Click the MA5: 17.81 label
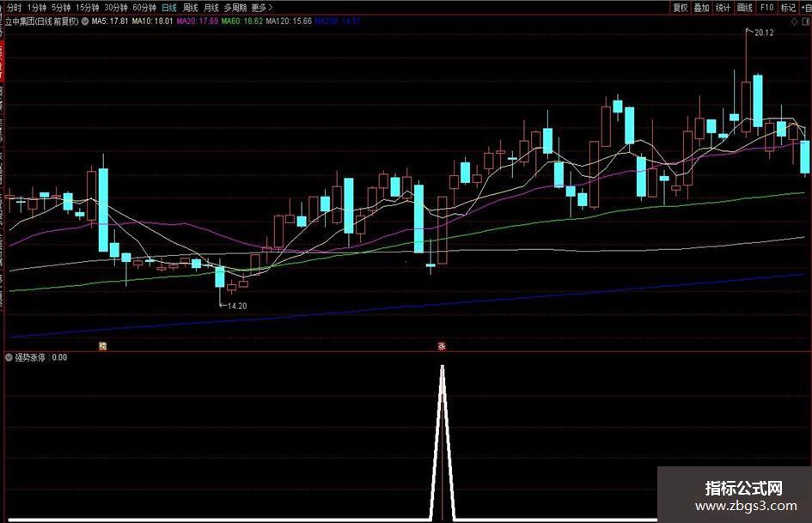 pyautogui.click(x=110, y=21)
